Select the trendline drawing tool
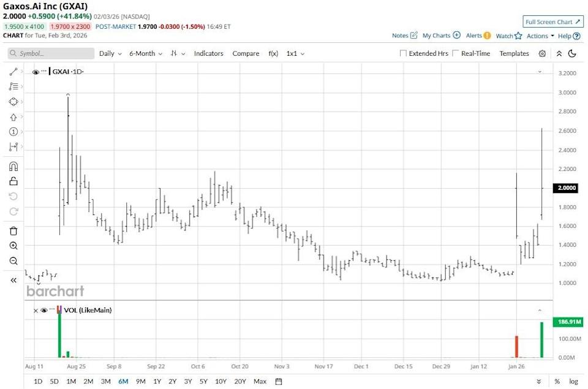Viewport: 588px width, 389px height. pyautogui.click(x=13, y=72)
